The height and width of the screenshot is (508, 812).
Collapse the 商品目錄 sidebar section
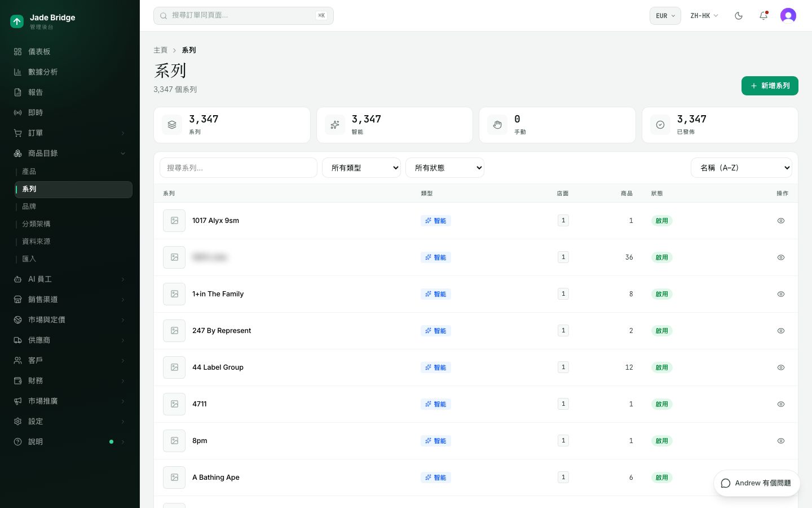[70, 153]
